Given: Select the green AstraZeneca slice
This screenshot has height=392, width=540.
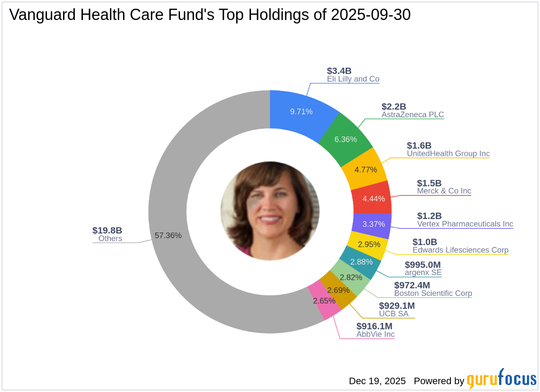Looking at the screenshot, I should tap(346, 139).
